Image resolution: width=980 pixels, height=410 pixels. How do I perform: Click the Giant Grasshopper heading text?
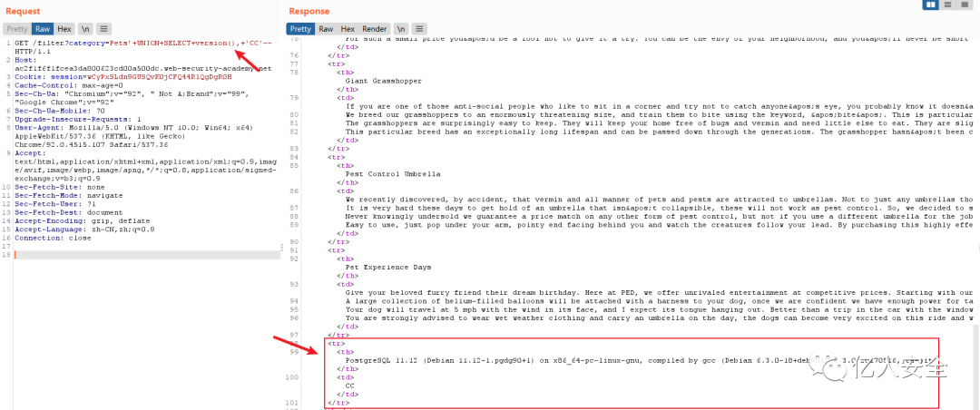click(384, 81)
